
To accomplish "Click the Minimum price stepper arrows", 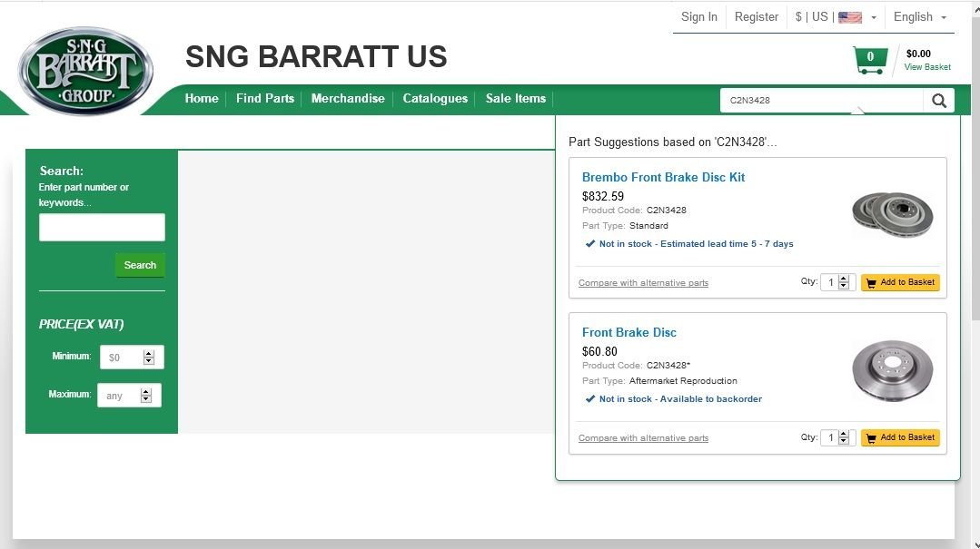I will 149,358.
